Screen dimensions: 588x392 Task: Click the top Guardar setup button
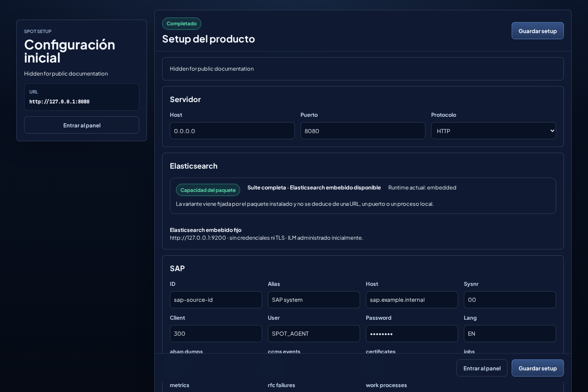[x=537, y=31]
